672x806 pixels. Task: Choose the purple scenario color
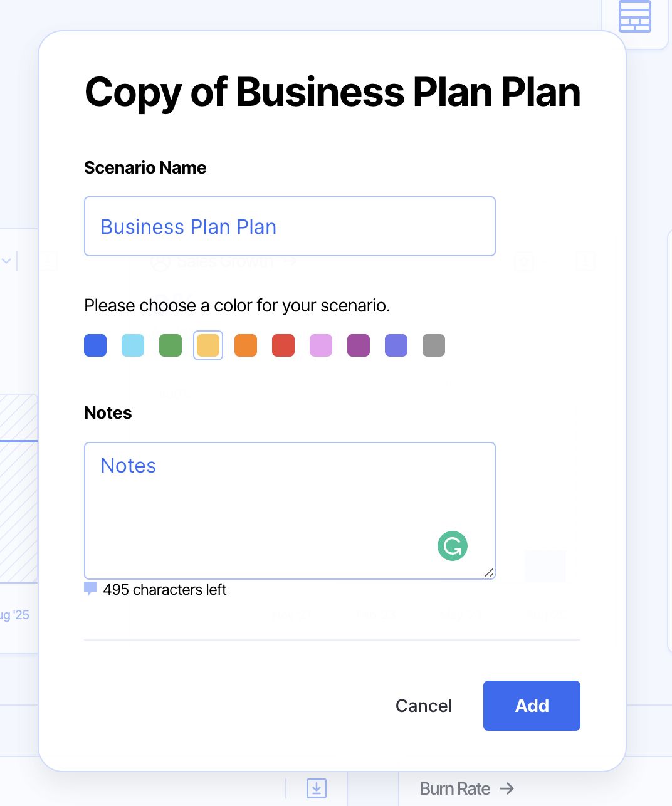tap(359, 345)
